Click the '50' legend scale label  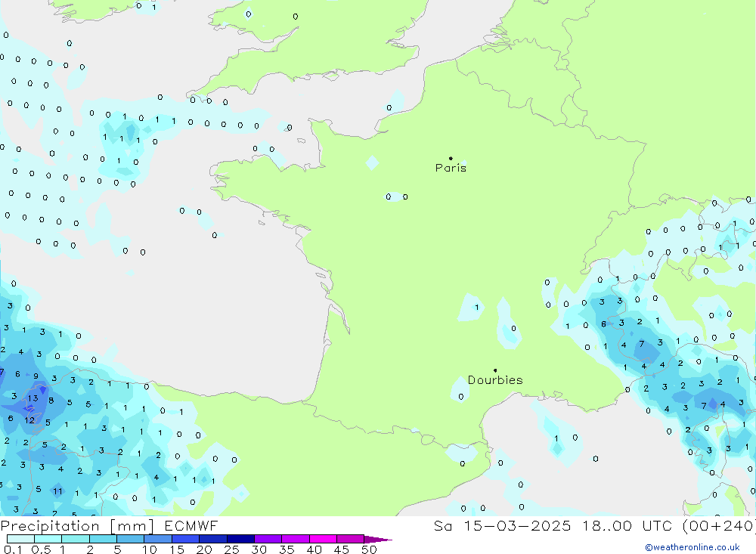click(x=370, y=549)
